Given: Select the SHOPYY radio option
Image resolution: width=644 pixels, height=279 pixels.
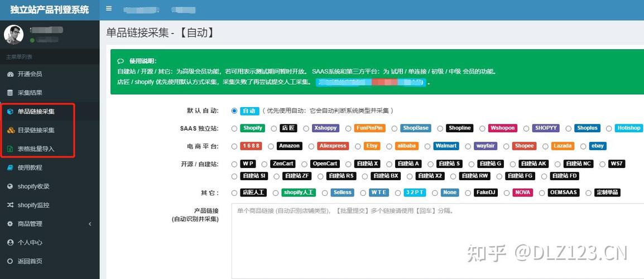Looking at the screenshot, I should 526,128.
